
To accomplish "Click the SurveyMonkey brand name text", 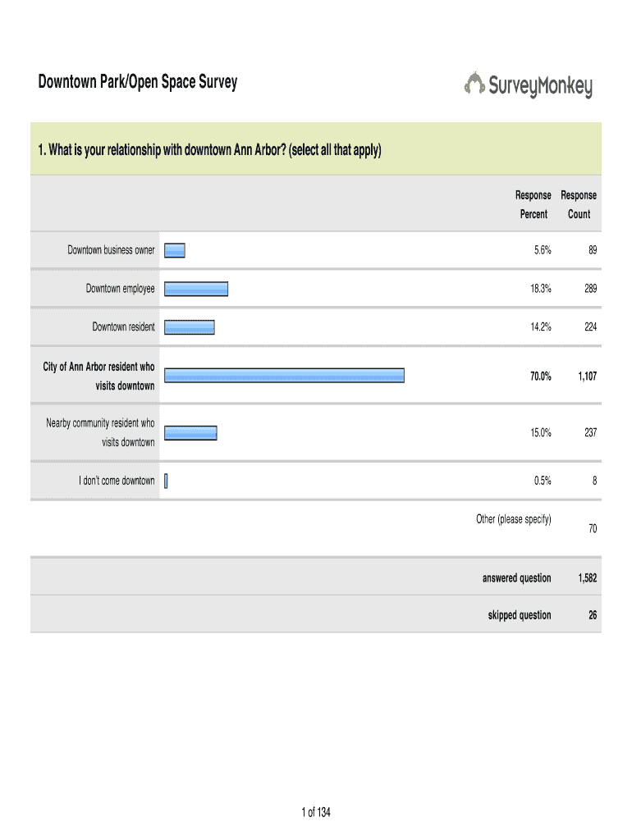I will coord(540,85).
